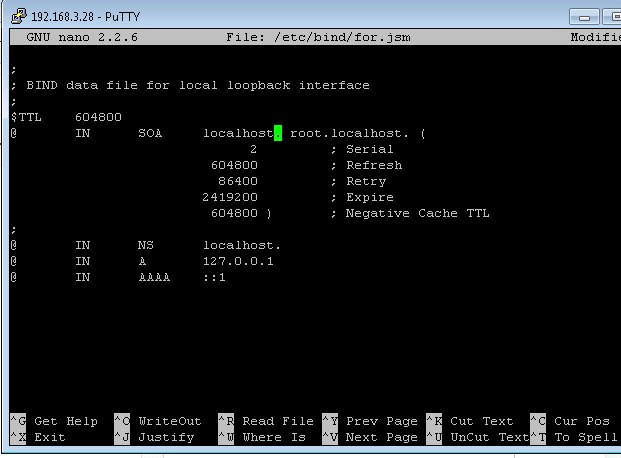Minimize the PuTTY window
The width and height of the screenshot is (621, 458).
584,17
